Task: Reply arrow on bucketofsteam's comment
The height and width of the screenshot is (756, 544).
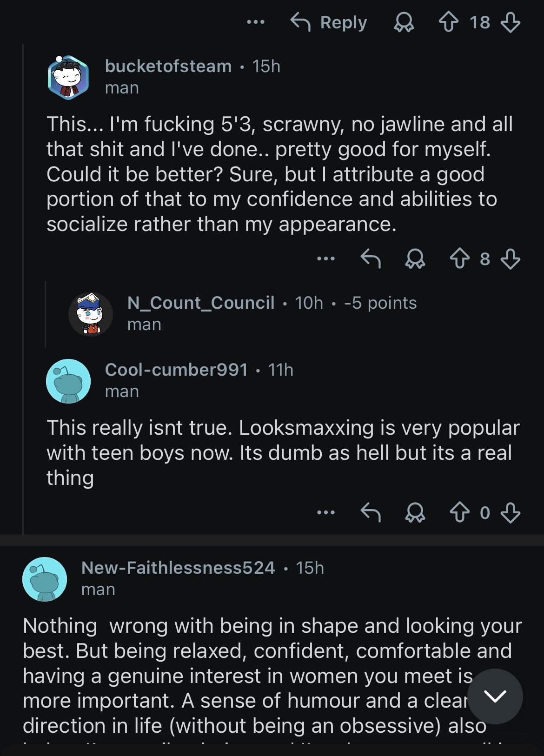Action: coord(371,259)
